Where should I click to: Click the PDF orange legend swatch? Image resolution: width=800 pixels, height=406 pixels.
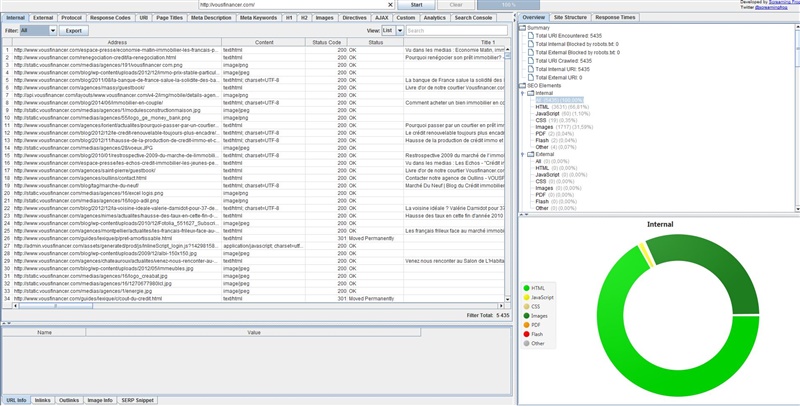tap(527, 325)
